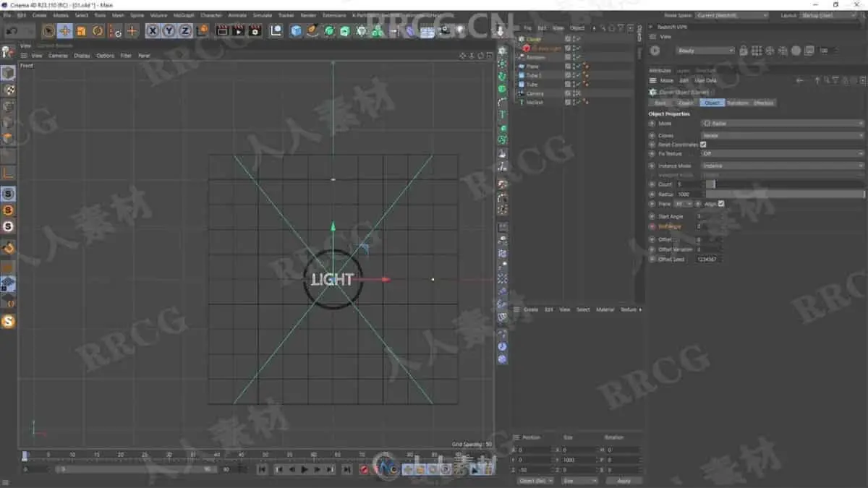
Task: Click the Apply button in Coordinates
Action: (624, 481)
